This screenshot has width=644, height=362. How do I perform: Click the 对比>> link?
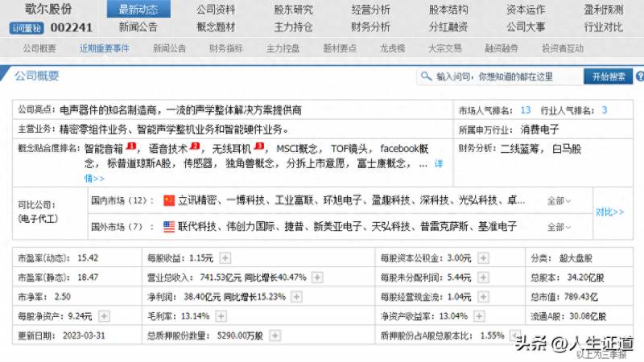point(610,212)
